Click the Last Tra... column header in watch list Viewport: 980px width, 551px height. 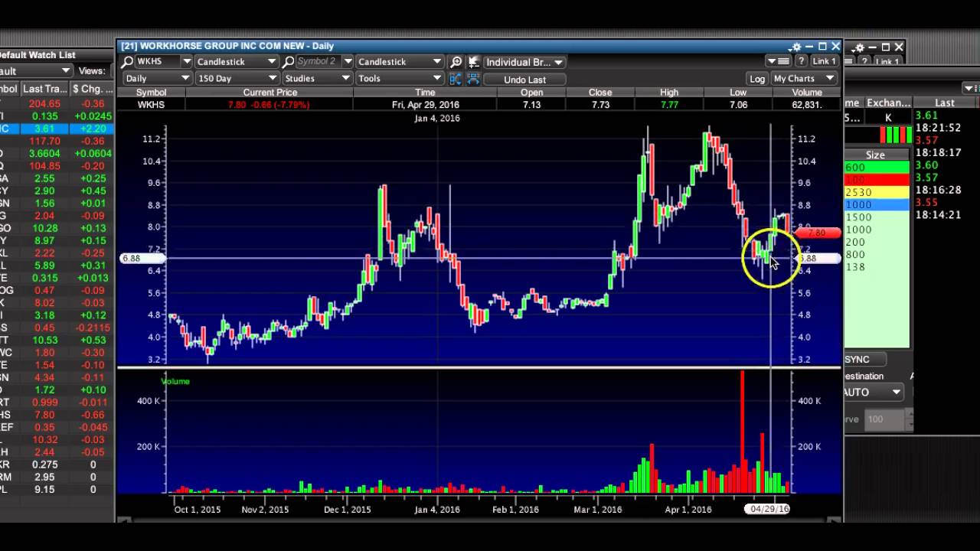(x=45, y=90)
